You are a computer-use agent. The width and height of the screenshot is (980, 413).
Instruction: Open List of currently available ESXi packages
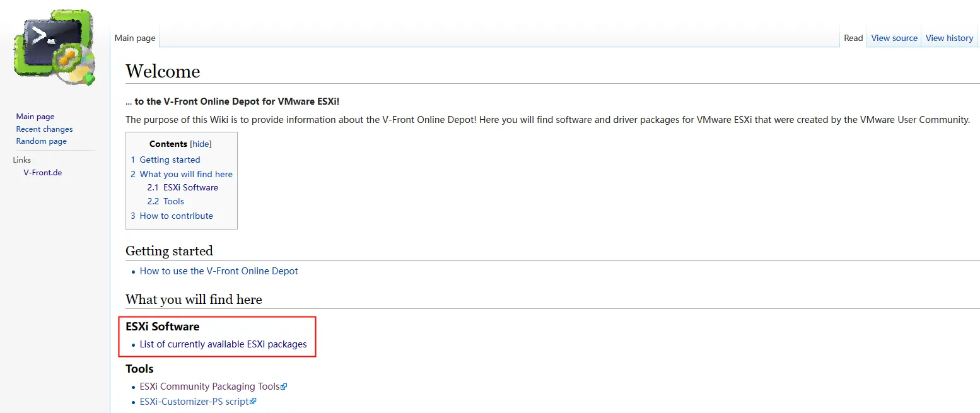click(x=223, y=344)
